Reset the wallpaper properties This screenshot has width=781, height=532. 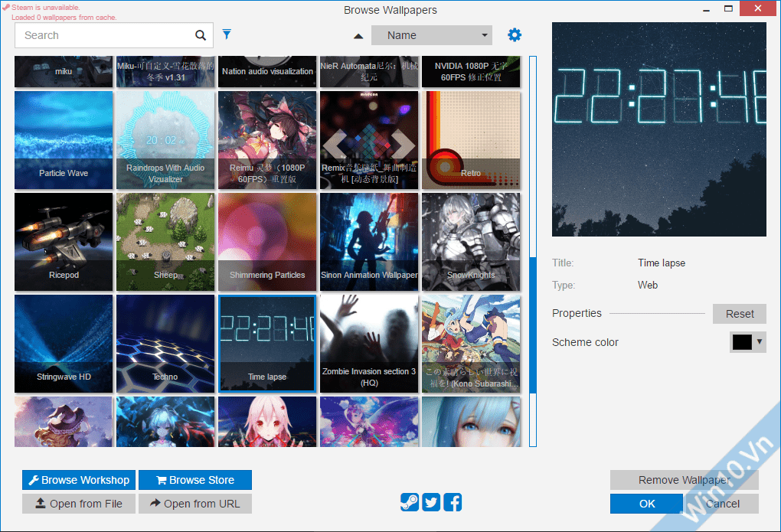click(739, 314)
